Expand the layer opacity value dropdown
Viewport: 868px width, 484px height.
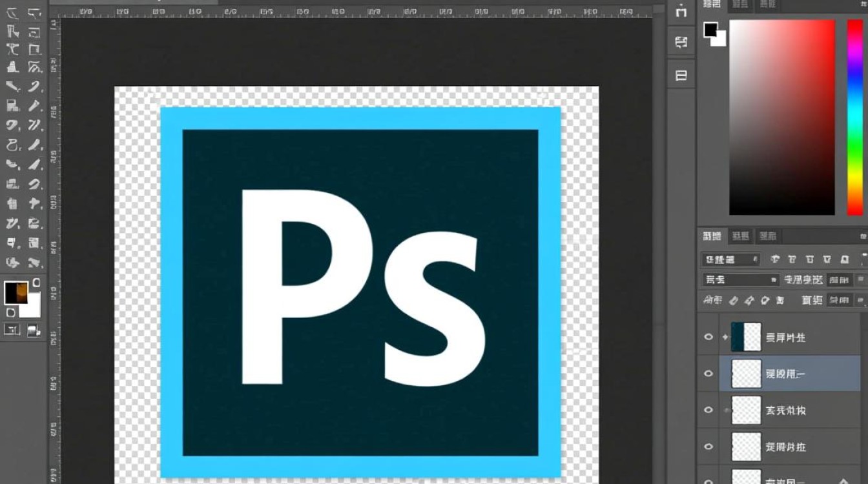[860, 280]
